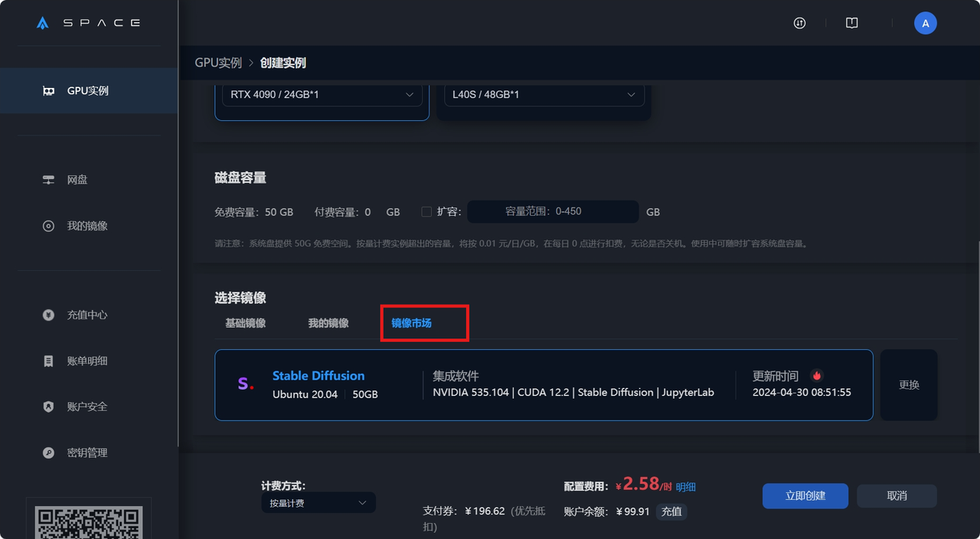Click the 创建实例 breadcrumb text
Viewport: 980px width, 539px height.
pos(283,63)
